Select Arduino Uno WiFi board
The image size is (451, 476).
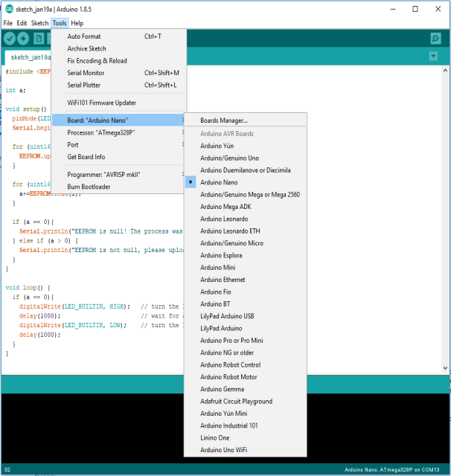(x=224, y=450)
